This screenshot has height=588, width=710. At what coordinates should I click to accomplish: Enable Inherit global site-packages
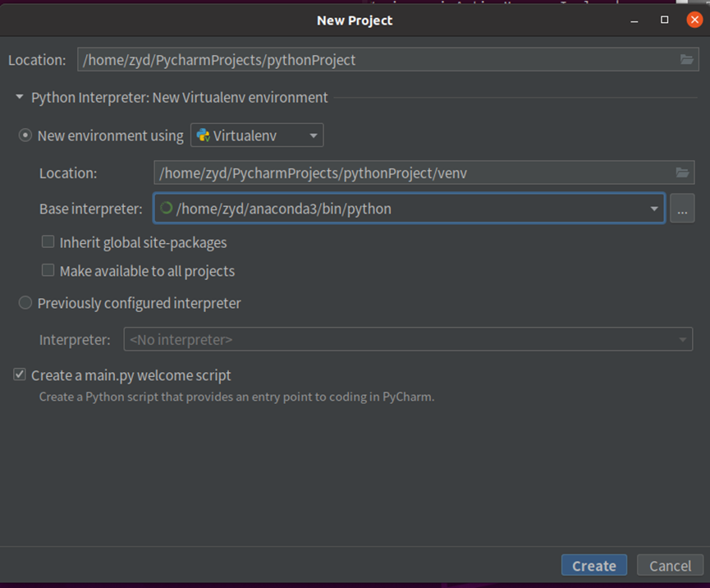point(48,242)
